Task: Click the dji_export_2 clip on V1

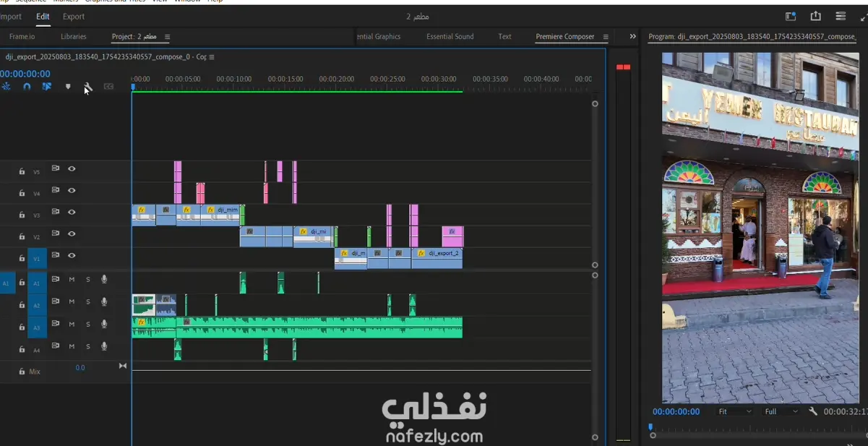Action: [x=437, y=259]
